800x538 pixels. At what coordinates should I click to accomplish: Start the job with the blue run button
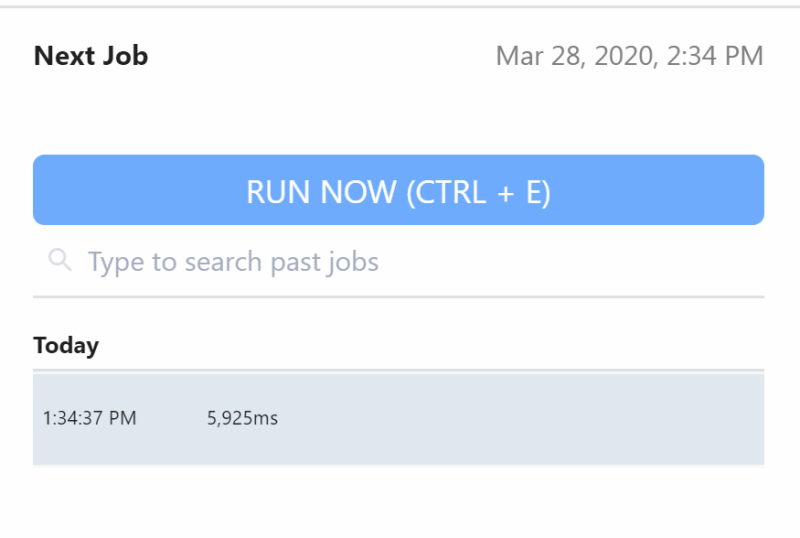(x=398, y=190)
